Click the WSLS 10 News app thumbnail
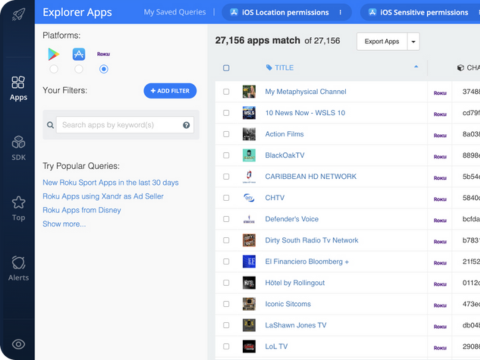Viewport: 480px width, 360px height. coord(249,113)
